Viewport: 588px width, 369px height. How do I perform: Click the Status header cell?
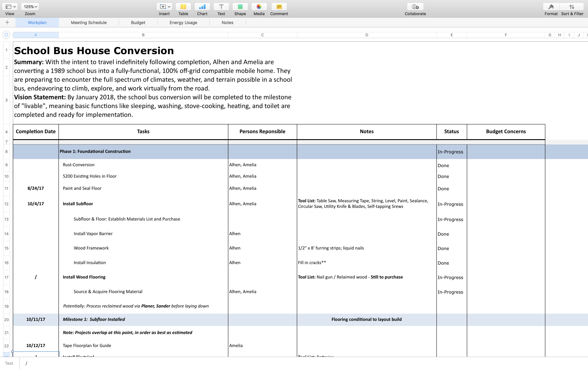(x=452, y=132)
